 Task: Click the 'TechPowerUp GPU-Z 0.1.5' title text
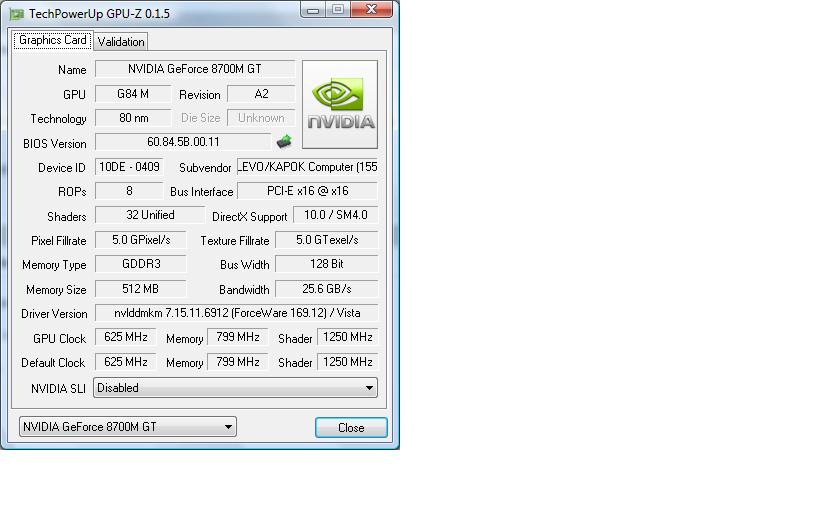[x=99, y=14]
